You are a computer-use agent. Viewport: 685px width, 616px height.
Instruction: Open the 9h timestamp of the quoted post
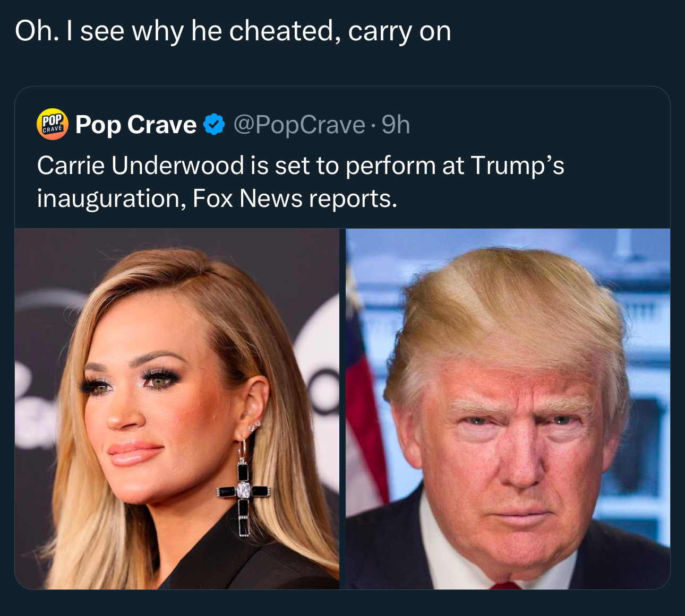coord(396,125)
